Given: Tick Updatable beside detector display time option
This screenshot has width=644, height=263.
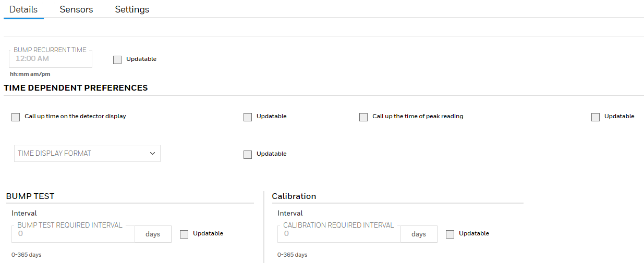Looking at the screenshot, I should click(248, 117).
